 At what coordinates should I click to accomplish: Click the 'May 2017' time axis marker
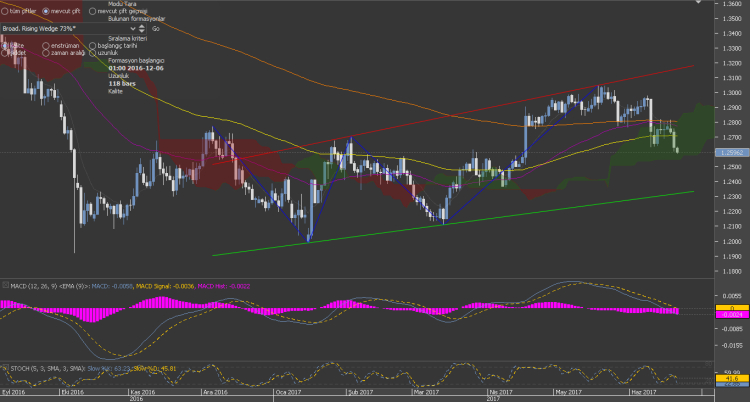(x=567, y=391)
